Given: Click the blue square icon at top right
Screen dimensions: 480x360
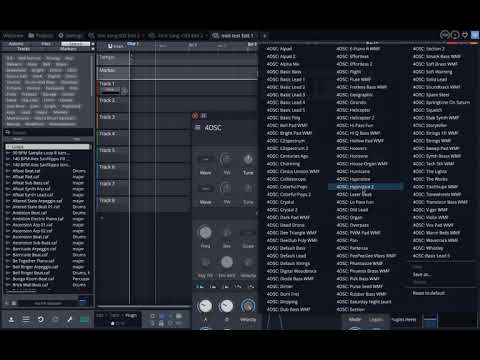Looking at the screenshot, I should [474, 35].
